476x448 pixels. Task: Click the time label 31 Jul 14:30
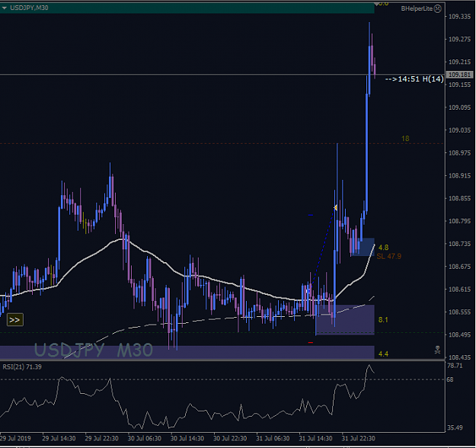[x=315, y=438]
